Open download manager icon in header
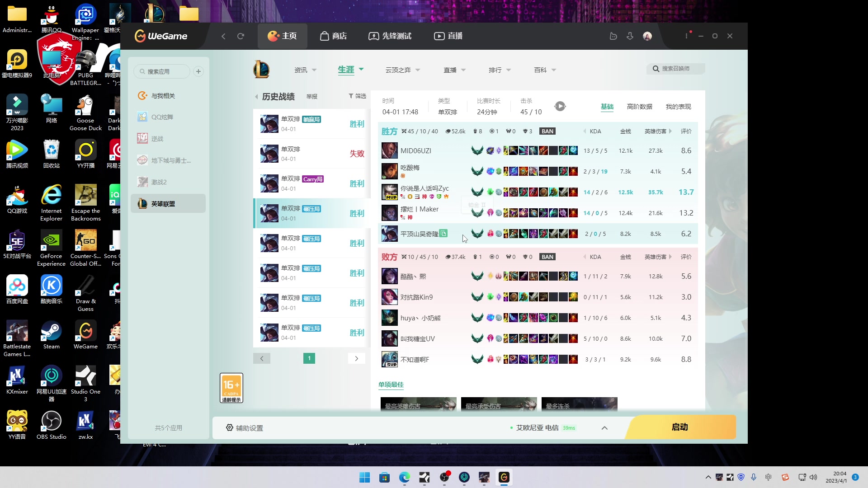The width and height of the screenshot is (868, 488). tap(630, 36)
